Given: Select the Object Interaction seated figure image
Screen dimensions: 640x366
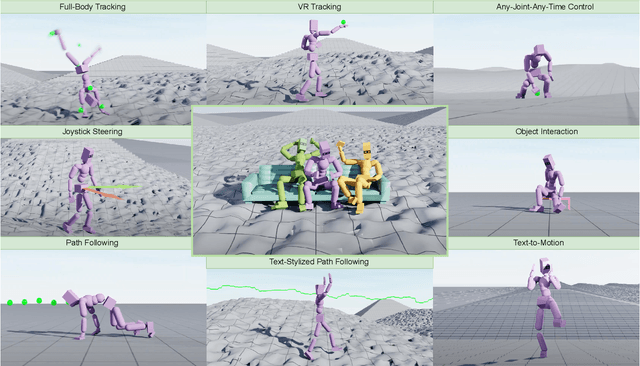Looking at the screenshot, I should click(544, 187).
